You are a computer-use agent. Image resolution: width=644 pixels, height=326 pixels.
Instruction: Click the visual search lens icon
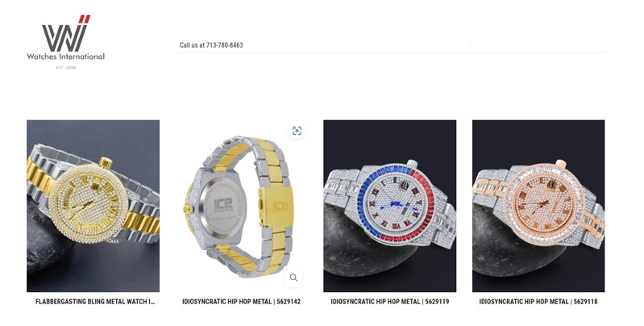pos(297,131)
